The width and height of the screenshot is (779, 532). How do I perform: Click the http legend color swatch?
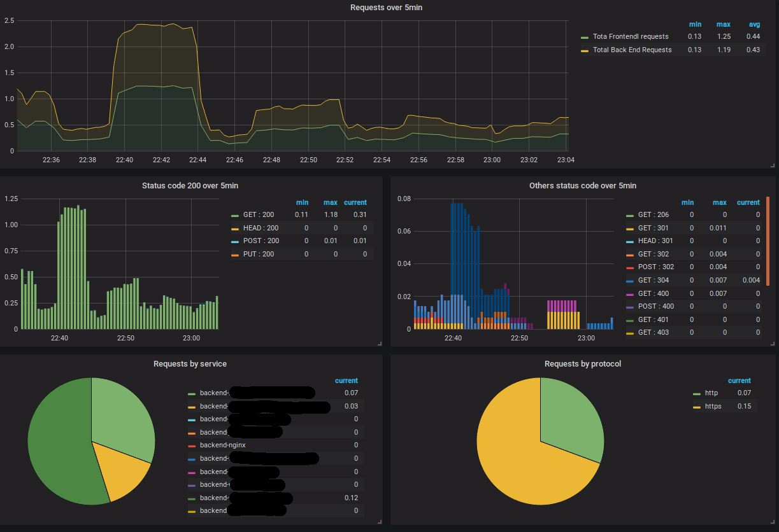697,394
